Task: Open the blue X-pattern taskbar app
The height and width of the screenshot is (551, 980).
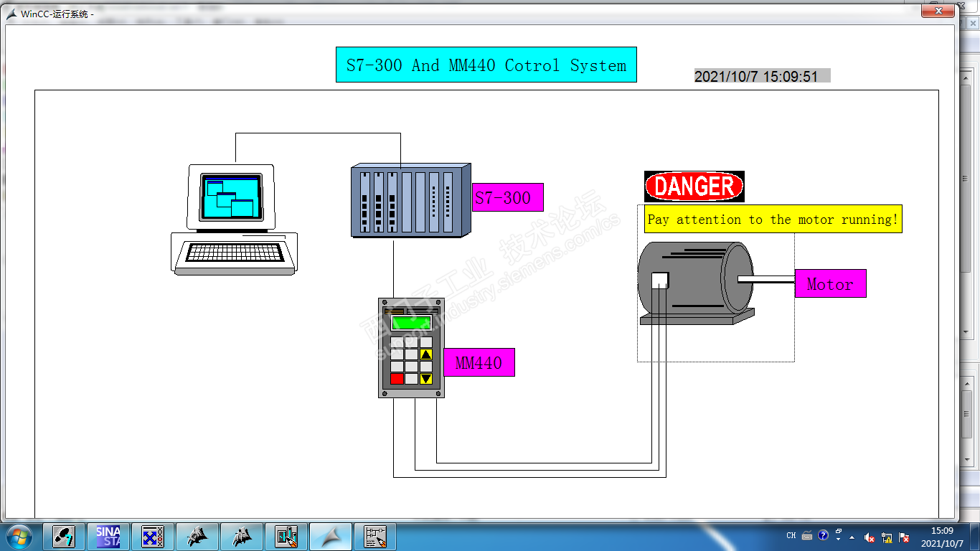Action: click(153, 537)
